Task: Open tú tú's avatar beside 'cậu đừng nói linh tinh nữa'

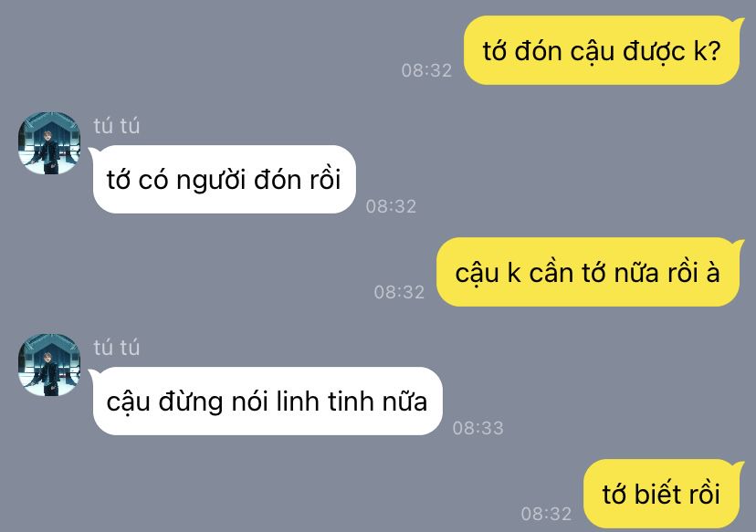Action: (49, 365)
